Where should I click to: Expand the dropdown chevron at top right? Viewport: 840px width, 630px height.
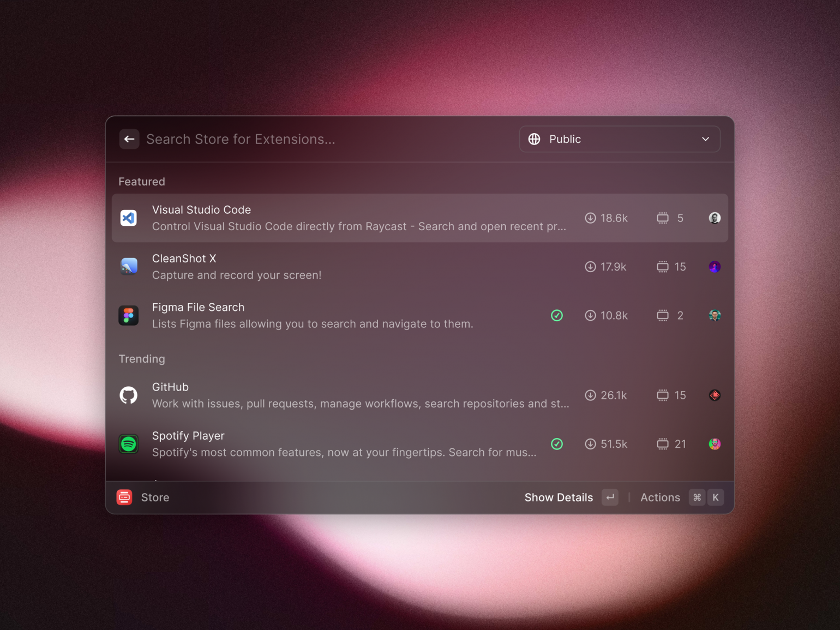pos(705,139)
